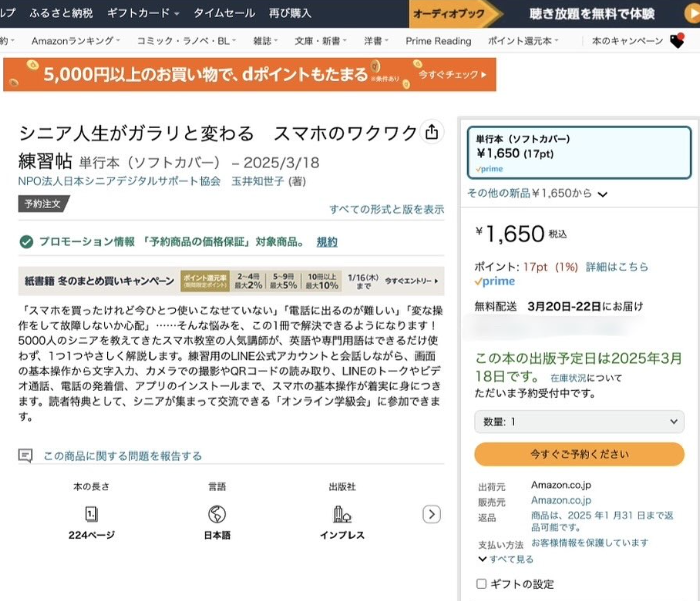The height and width of the screenshot is (601, 700).
Task: Click すべての形式と版を表示 link
Action: [387, 209]
